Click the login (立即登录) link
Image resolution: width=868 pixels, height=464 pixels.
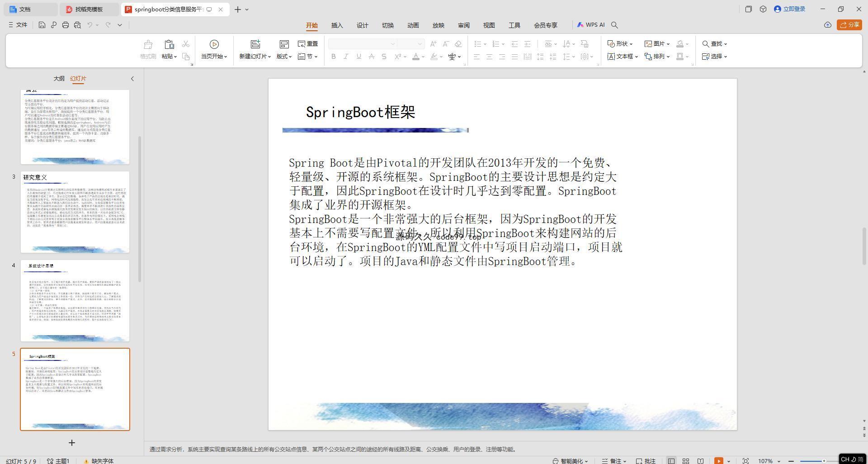(x=789, y=9)
